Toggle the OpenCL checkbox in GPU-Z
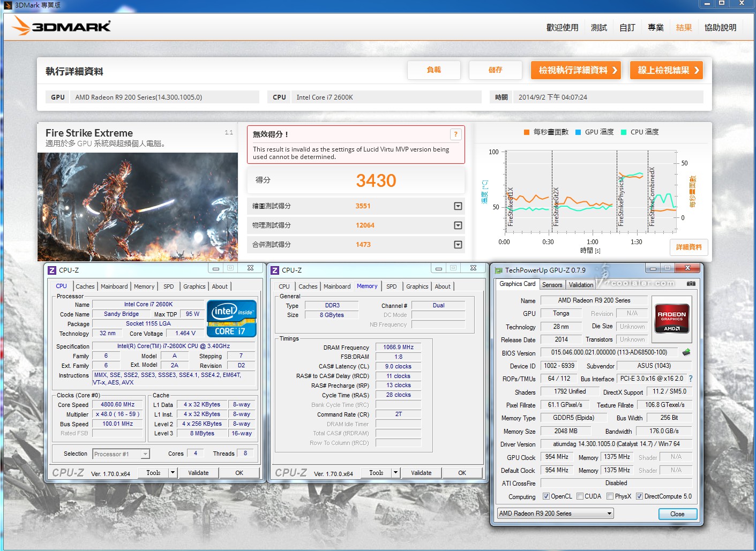The width and height of the screenshot is (756, 551). pyautogui.click(x=546, y=496)
